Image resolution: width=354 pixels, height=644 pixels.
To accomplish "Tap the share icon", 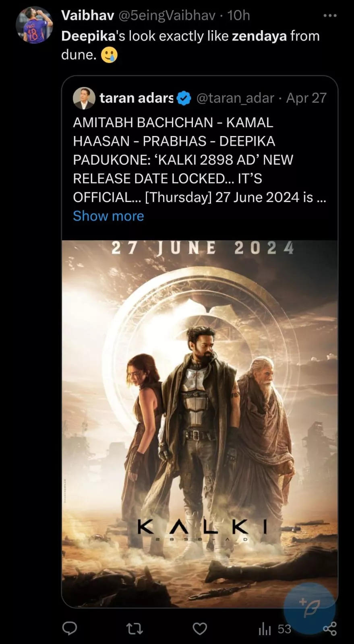I will [330, 628].
